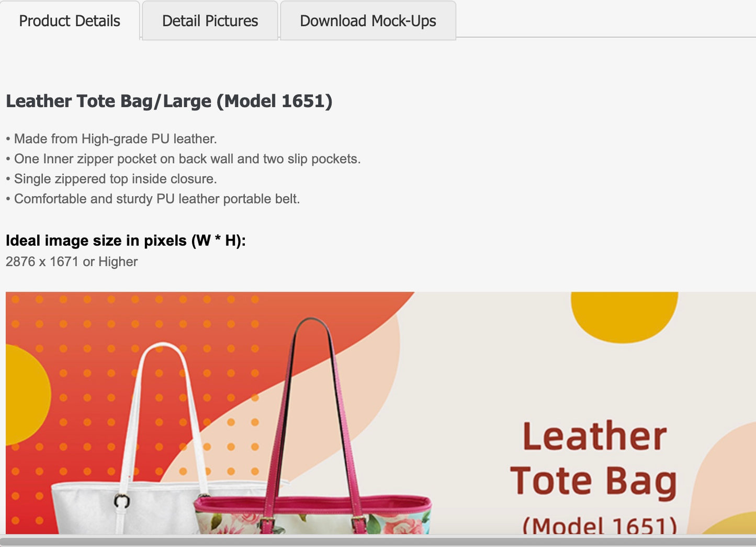Select the product banner image

pos(377,413)
